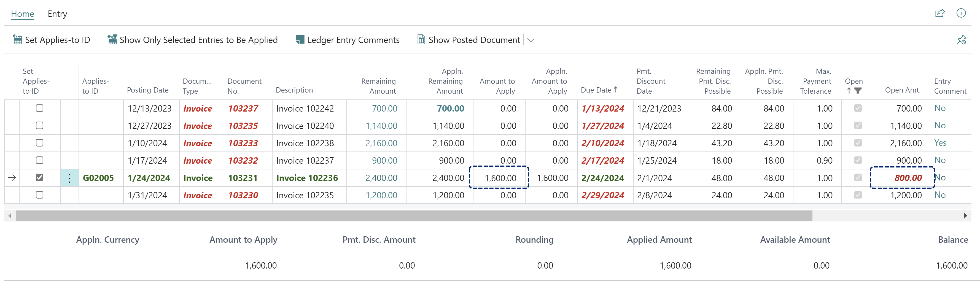Pin the action bar
The width and height of the screenshot is (980, 284).
click(x=961, y=40)
